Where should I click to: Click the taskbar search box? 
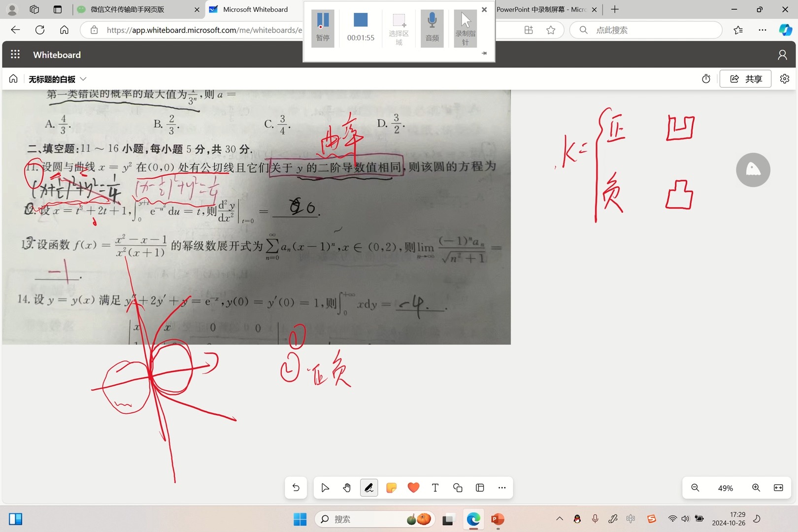coord(374,519)
